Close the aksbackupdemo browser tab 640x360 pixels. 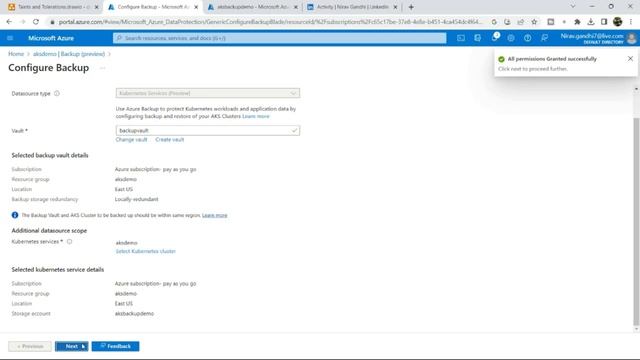click(296, 7)
